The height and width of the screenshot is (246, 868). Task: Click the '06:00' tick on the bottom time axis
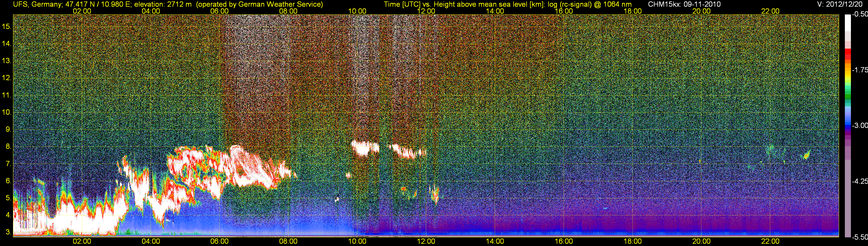219,241
